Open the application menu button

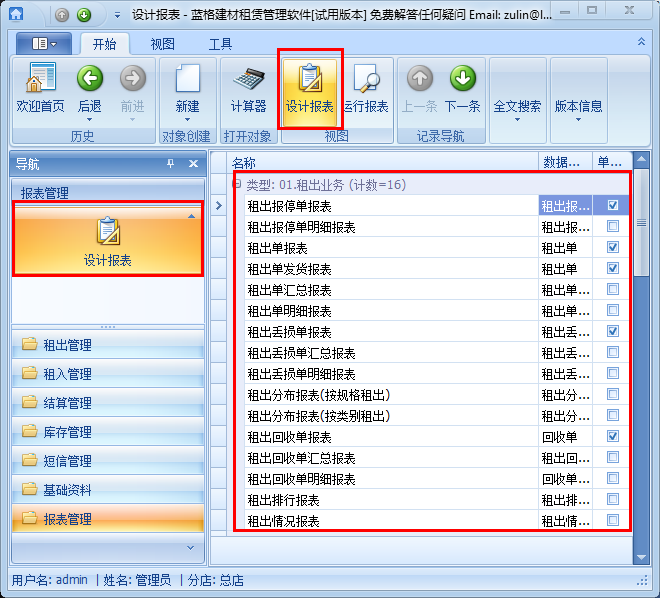(x=44, y=43)
